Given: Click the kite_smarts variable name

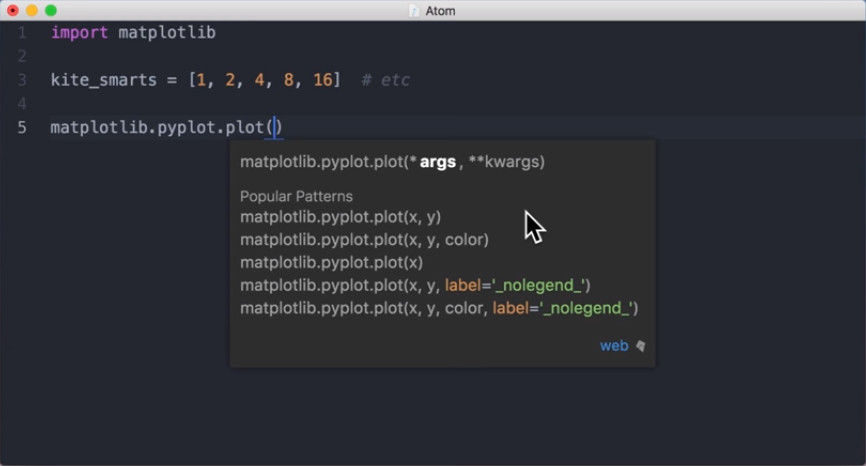Looking at the screenshot, I should [104, 80].
